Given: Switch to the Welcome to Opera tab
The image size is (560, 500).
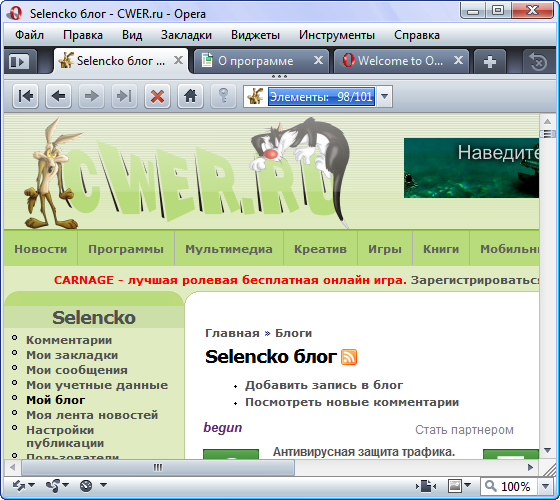Looking at the screenshot, I should [x=400, y=61].
